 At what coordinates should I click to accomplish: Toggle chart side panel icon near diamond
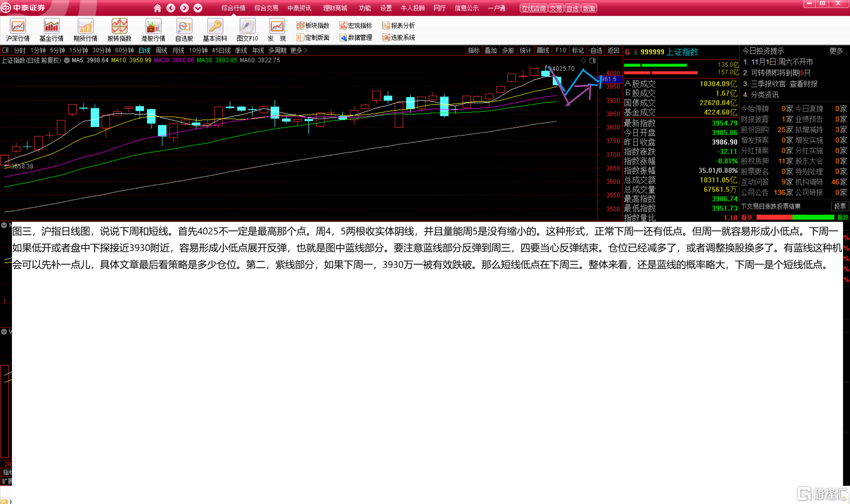593,60
